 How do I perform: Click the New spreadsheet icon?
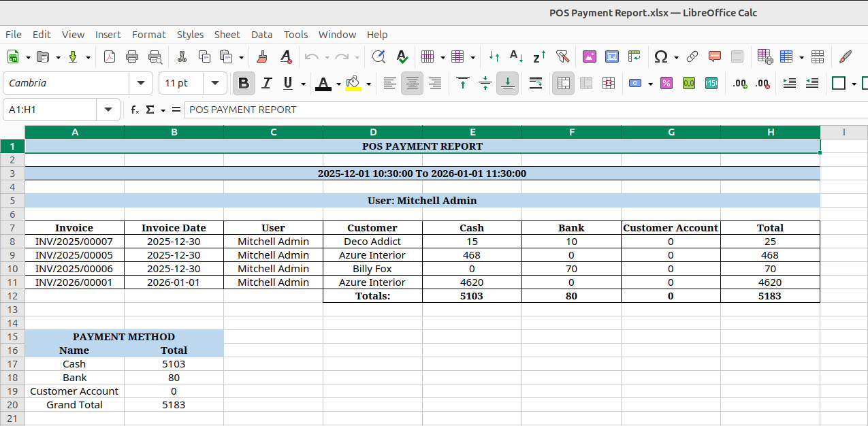13,57
